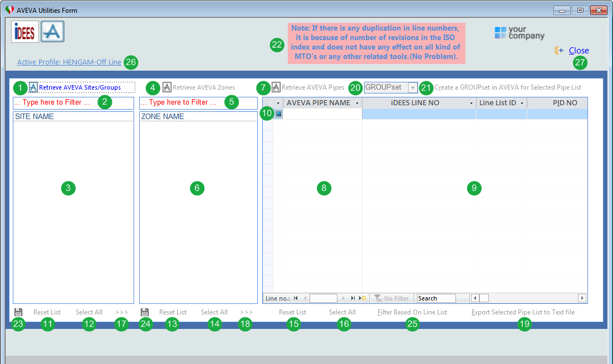613x364 pixels.
Task: Click the Retrieve AVEVA Sites/Groups icon
Action: (33, 87)
